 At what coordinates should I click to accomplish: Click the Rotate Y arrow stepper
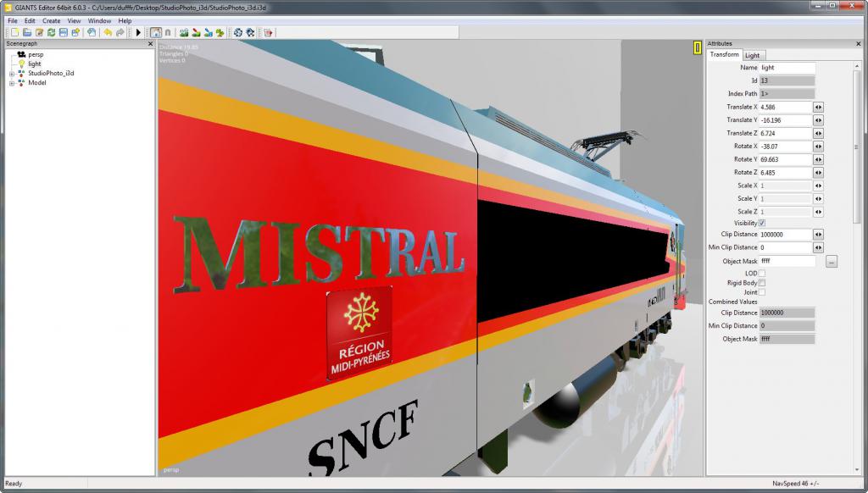coord(818,159)
